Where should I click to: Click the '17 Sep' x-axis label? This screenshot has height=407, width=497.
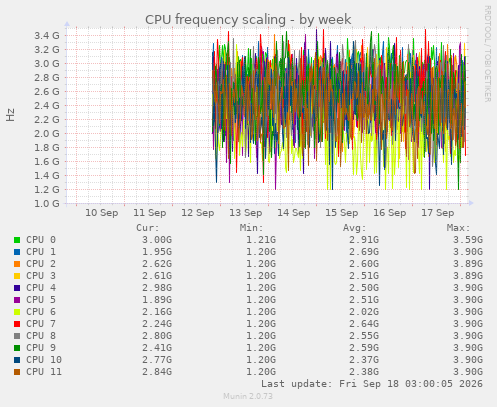coord(438,213)
